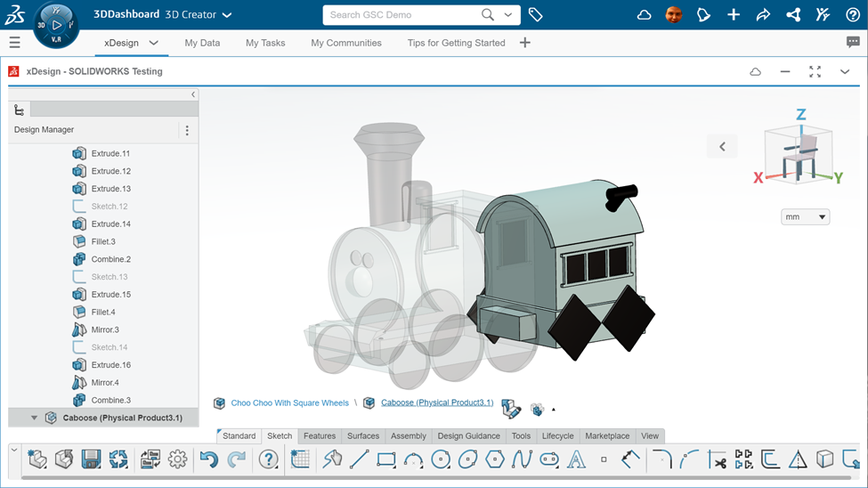This screenshot has height=488, width=868.
Task: Click the view orientation cube
Action: [x=798, y=155]
